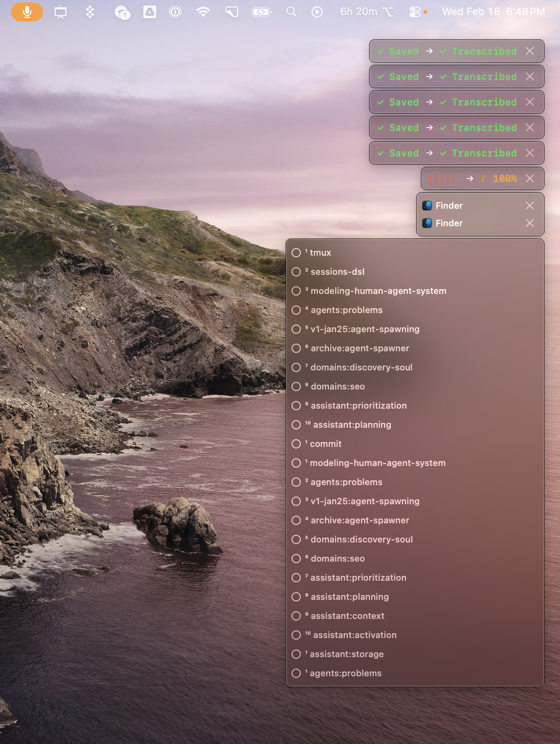560x744 pixels.
Task: Click the 6h 20m timer menu item
Action: click(367, 12)
